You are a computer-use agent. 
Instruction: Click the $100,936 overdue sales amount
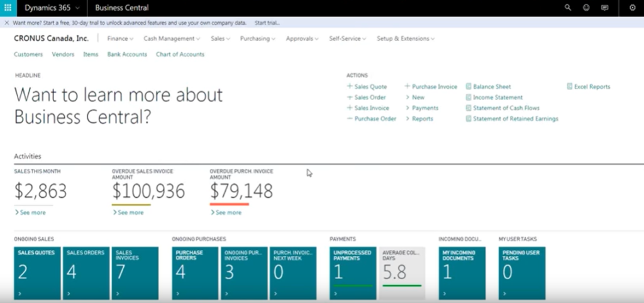(x=148, y=192)
